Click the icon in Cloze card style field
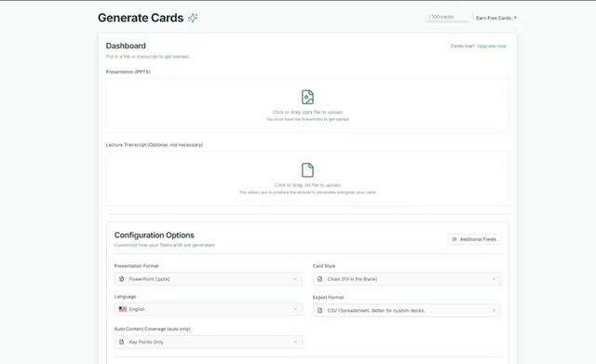Viewport: 596px width, 364px height. point(320,279)
